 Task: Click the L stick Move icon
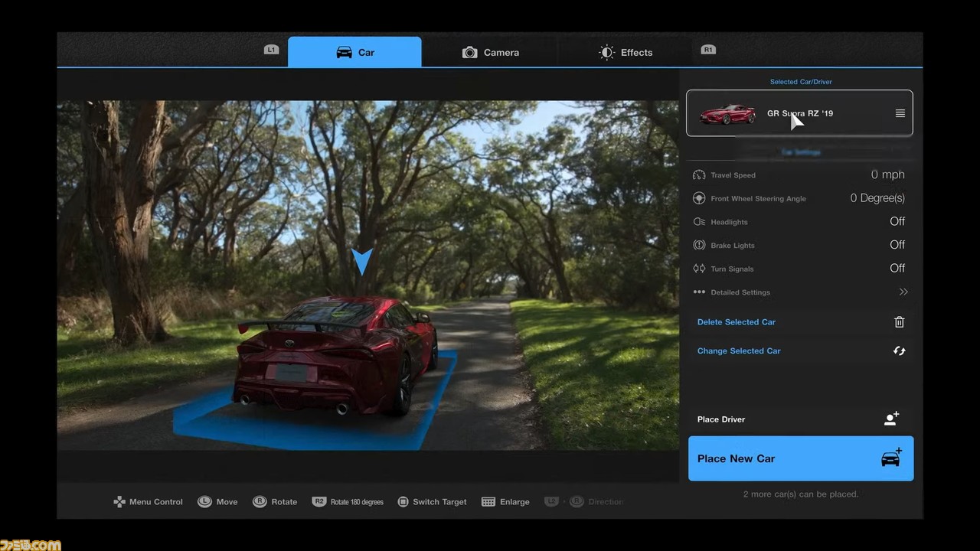point(204,502)
